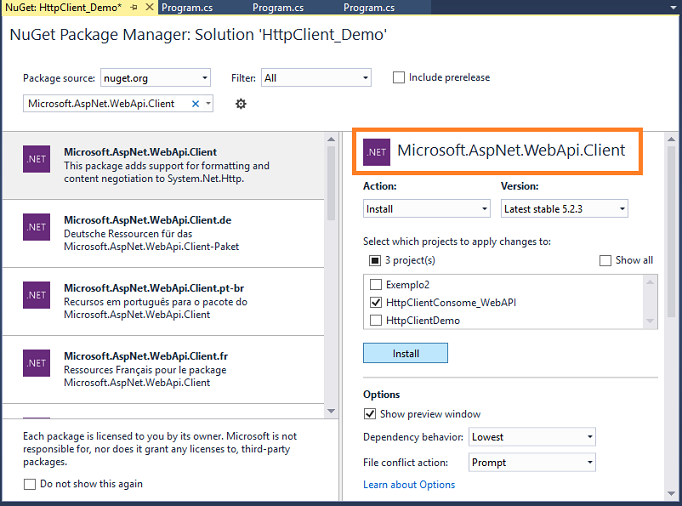682x506 pixels.
Task: Click project list scrollbar up arrow
Action: [x=650, y=282]
